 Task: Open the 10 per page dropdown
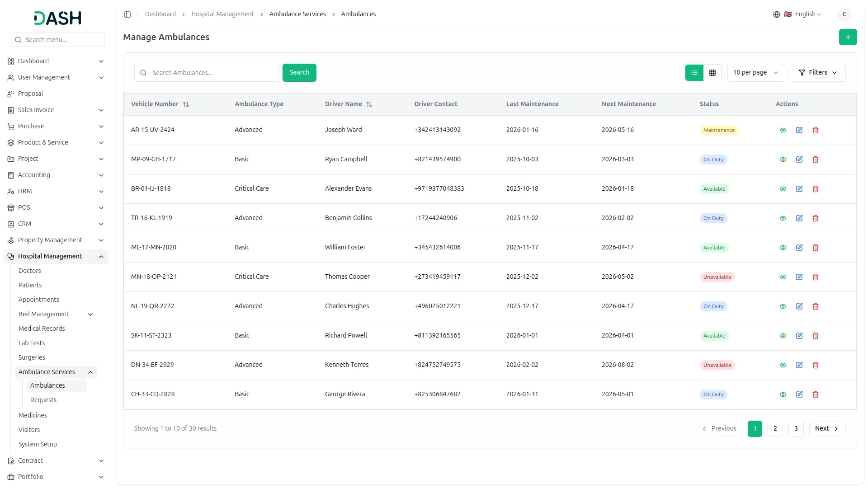pos(755,73)
